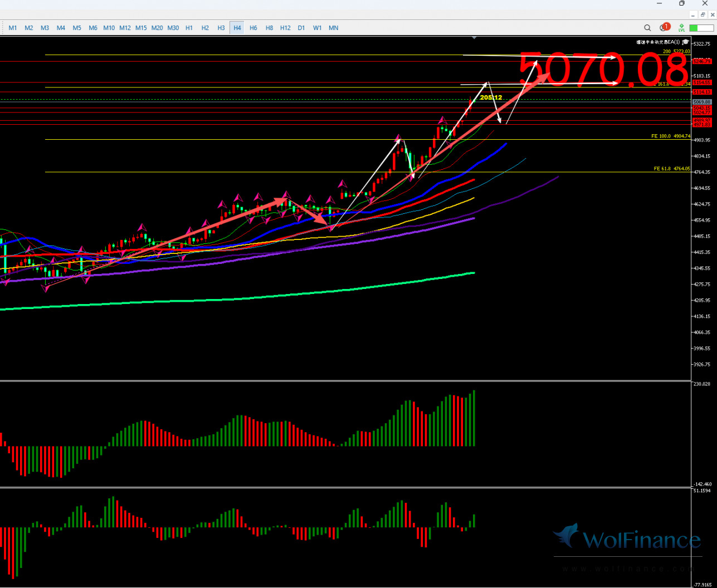Switch to W1 weekly timeframe
The width and height of the screenshot is (717, 588).
click(318, 28)
